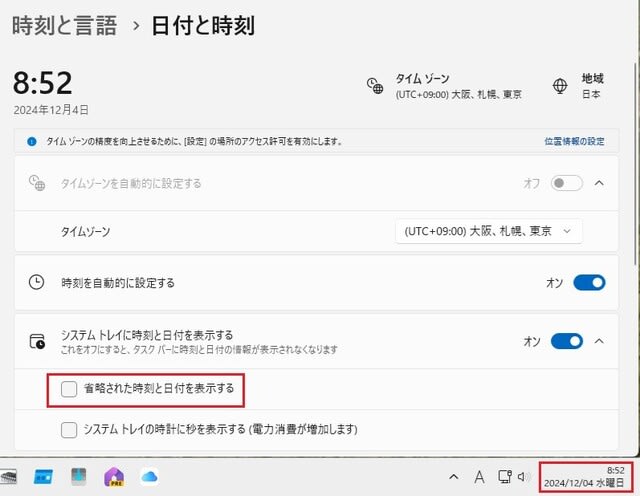
Task: Open the volume speaker tray icon
Action: [524, 476]
